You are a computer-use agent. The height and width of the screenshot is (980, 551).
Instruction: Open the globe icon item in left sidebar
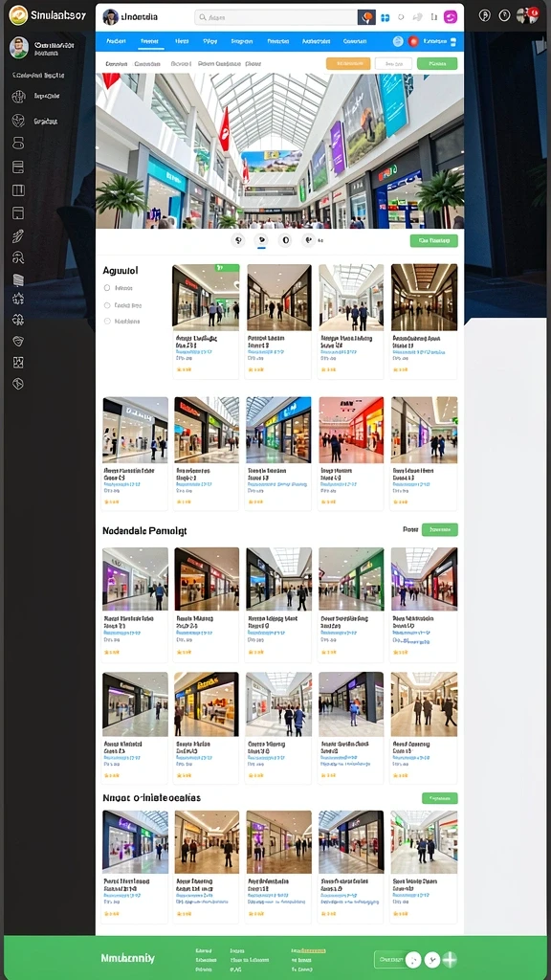click(x=19, y=97)
